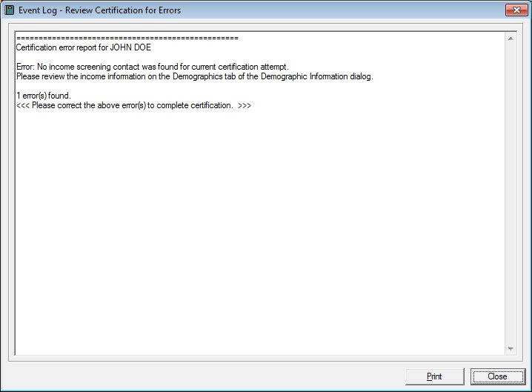Click the vertical scrollbar track of the log

(510, 193)
